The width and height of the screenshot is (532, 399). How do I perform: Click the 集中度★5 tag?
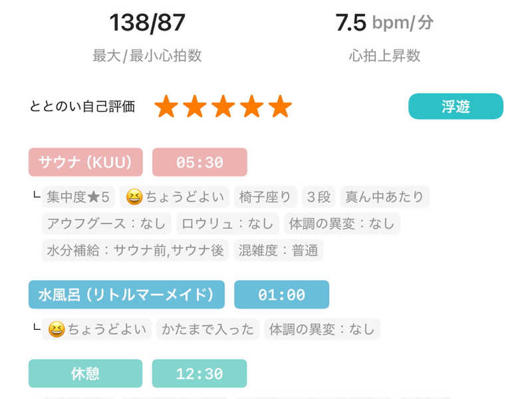(x=78, y=197)
